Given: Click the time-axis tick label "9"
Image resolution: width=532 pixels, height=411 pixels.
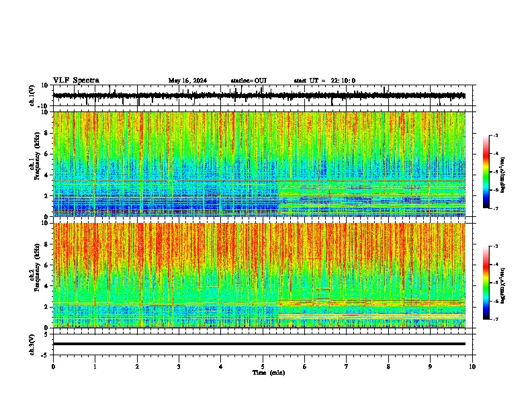Looking at the screenshot, I should pyautogui.click(x=430, y=367).
